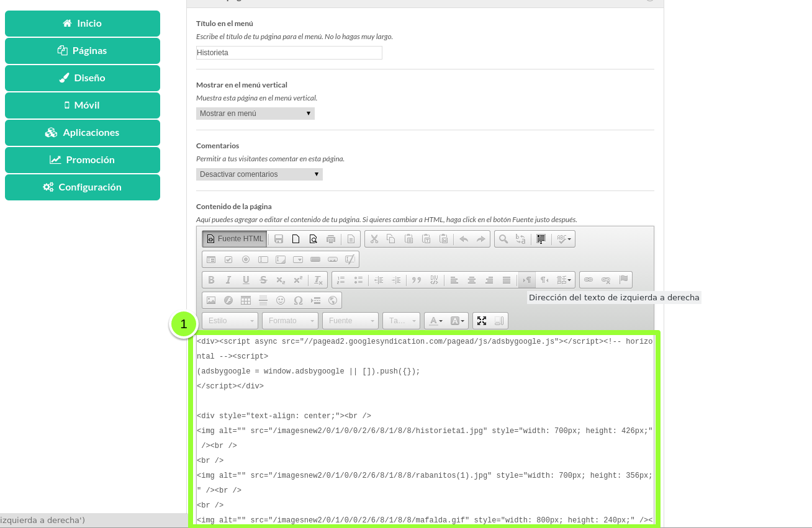The width and height of the screenshot is (812, 528).
Task: Open the spell check ABC dropdown
Action: [x=564, y=239]
